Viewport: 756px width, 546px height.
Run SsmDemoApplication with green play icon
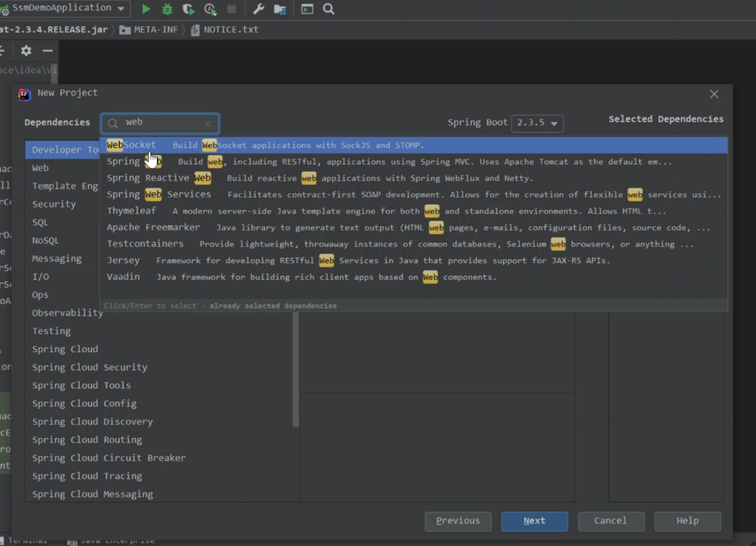pyautogui.click(x=146, y=9)
